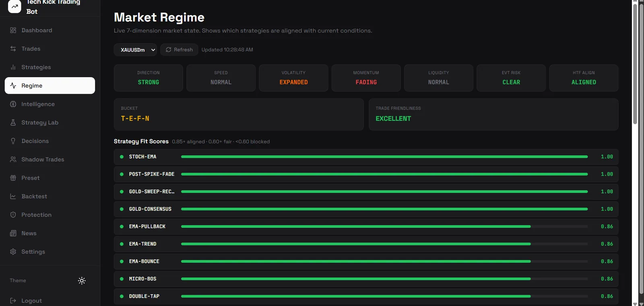
Task: Click the POST-SPIKE-FADE strategy name
Action: point(152,174)
